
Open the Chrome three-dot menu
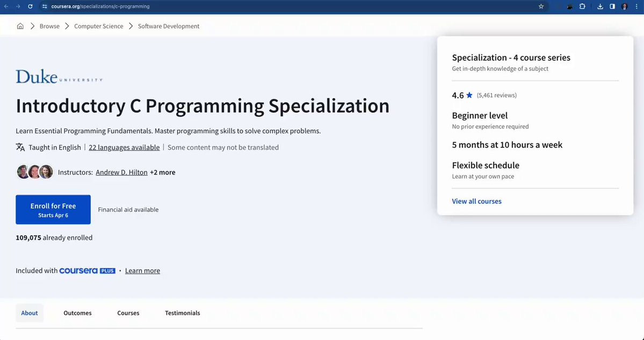click(x=636, y=6)
